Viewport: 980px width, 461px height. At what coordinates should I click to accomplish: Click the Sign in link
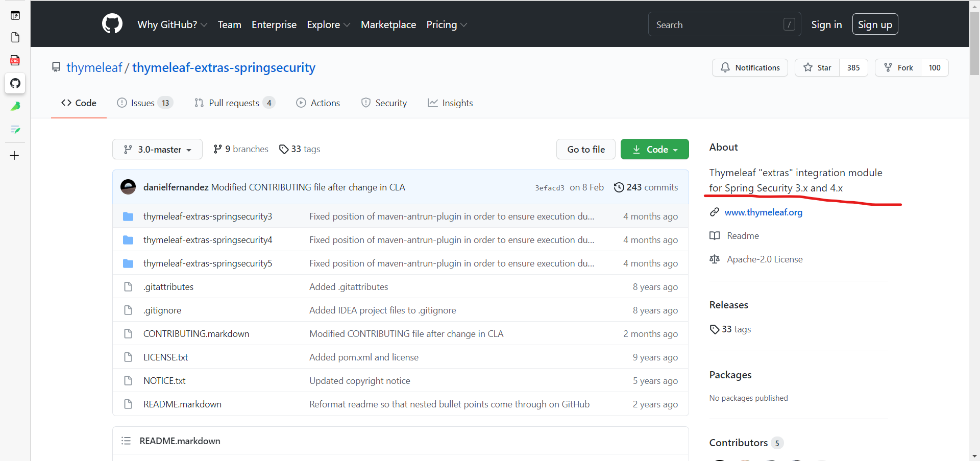826,25
